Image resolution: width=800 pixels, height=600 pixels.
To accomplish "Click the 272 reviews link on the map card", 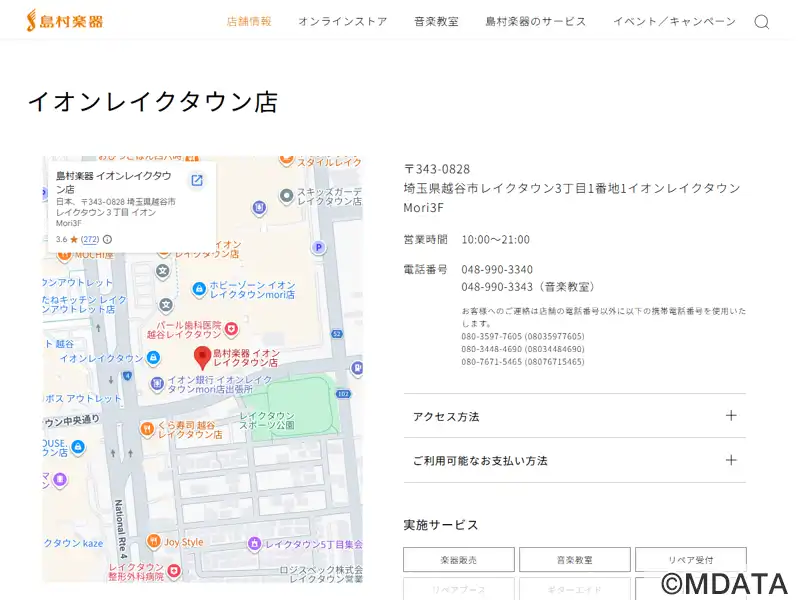I will (90, 239).
